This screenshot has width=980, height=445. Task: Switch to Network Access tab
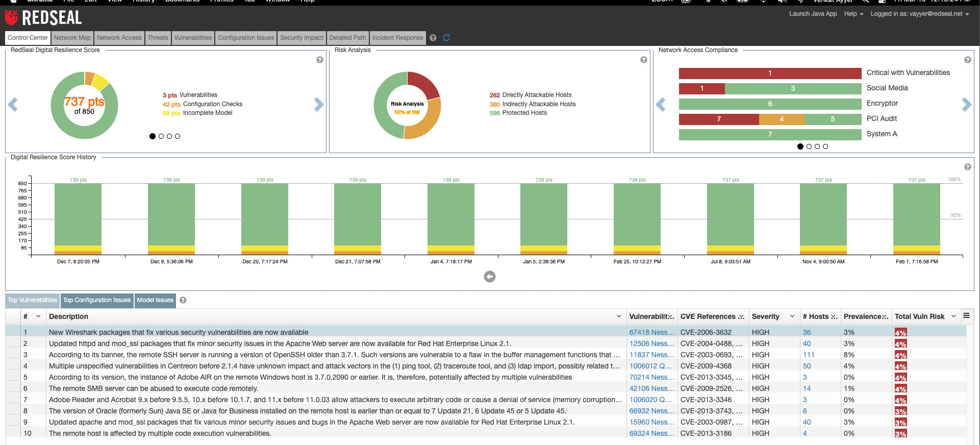119,38
